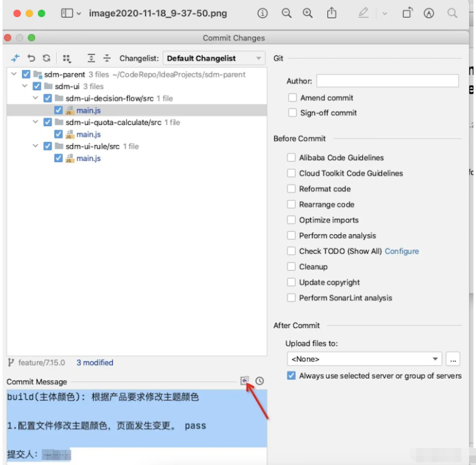This screenshot has height=465, width=476.
Task: Click the Rollback undo icon
Action: [31, 58]
